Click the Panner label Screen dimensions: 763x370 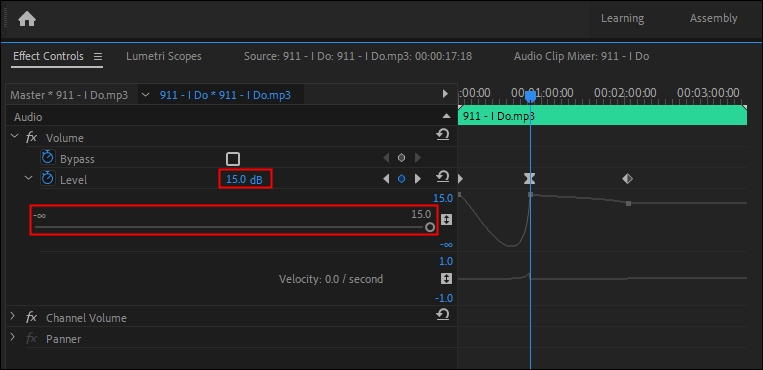point(64,339)
